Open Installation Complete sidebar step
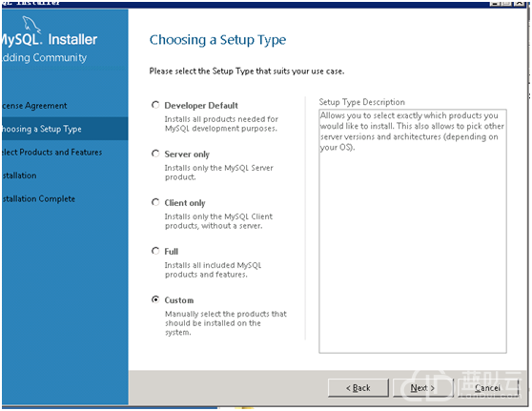The width and height of the screenshot is (532, 411). click(38, 198)
